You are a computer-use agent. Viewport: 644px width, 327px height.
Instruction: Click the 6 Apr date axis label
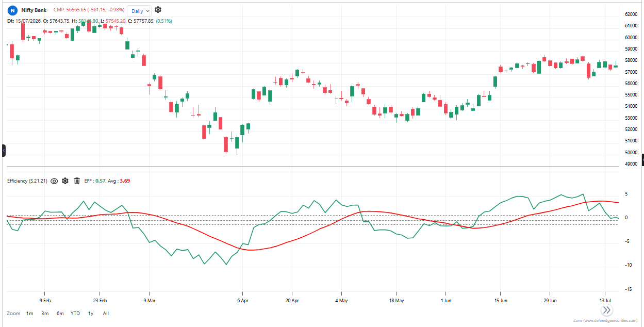243,300
